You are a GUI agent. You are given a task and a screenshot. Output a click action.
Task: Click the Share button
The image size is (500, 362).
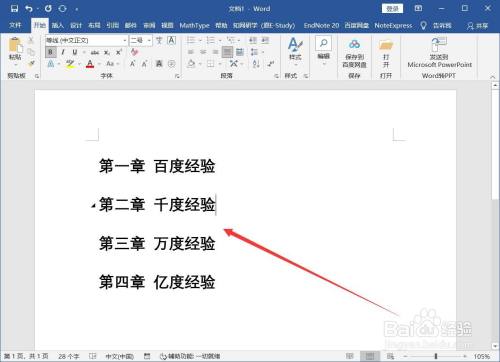tap(477, 26)
